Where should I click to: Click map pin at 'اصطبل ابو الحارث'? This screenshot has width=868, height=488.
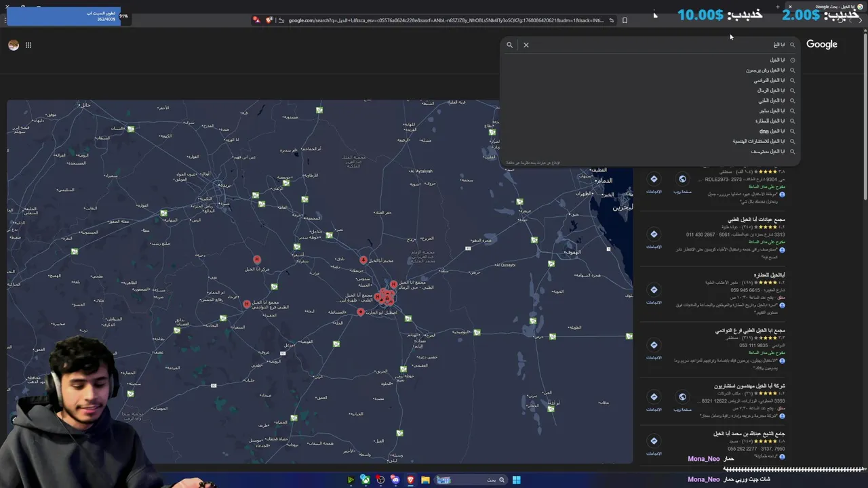361,312
